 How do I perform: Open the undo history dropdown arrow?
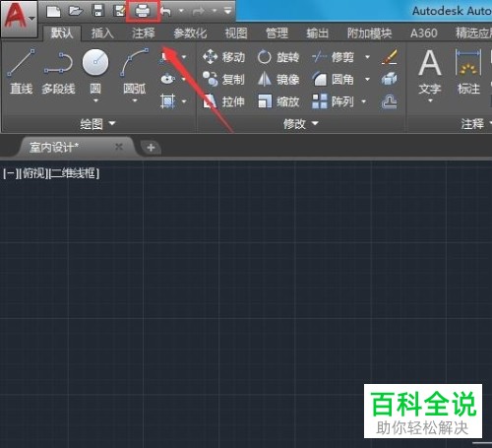(x=181, y=11)
